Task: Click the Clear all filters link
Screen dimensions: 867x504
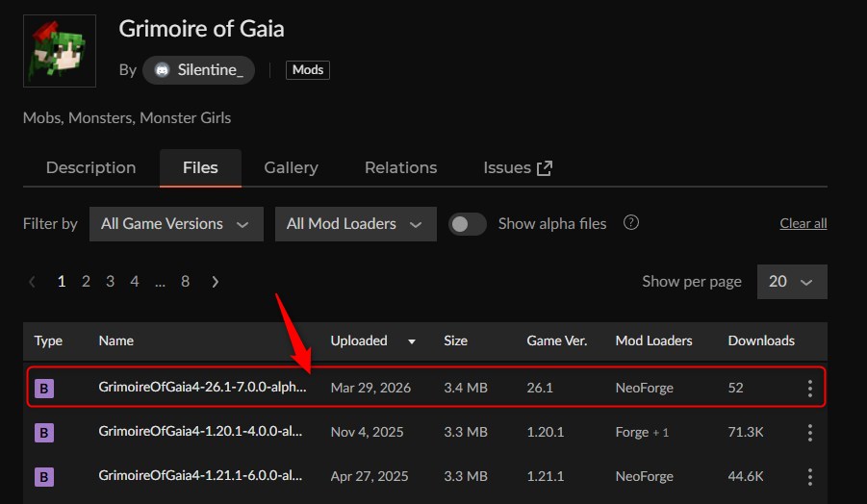Action: pyautogui.click(x=803, y=223)
